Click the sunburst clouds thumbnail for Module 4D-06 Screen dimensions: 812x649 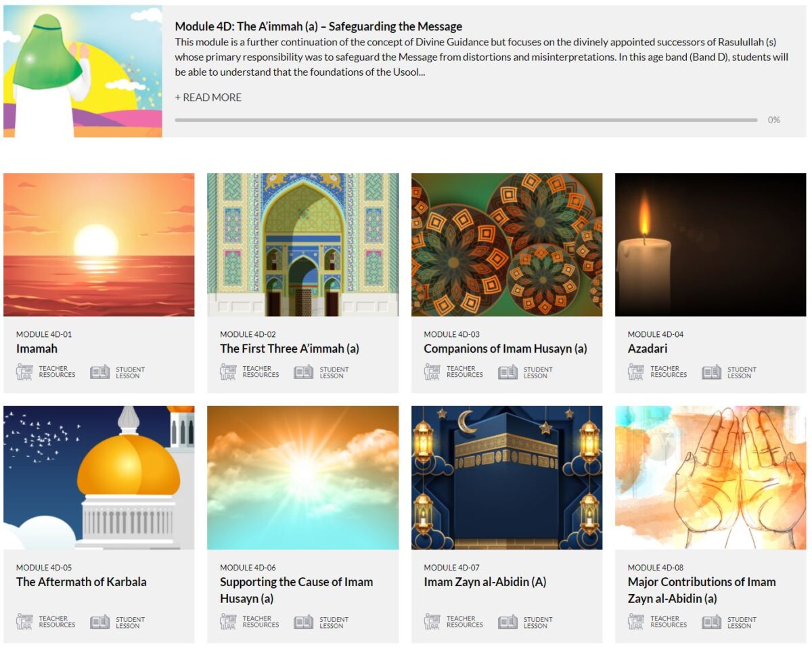click(302, 478)
